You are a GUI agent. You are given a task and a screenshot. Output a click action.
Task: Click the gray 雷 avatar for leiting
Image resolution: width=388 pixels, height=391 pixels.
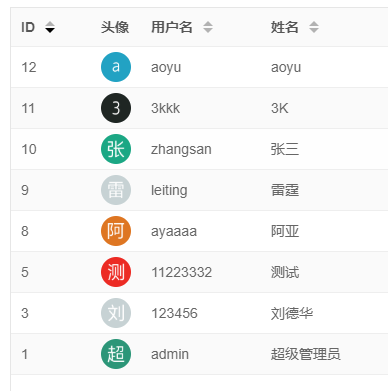point(116,190)
